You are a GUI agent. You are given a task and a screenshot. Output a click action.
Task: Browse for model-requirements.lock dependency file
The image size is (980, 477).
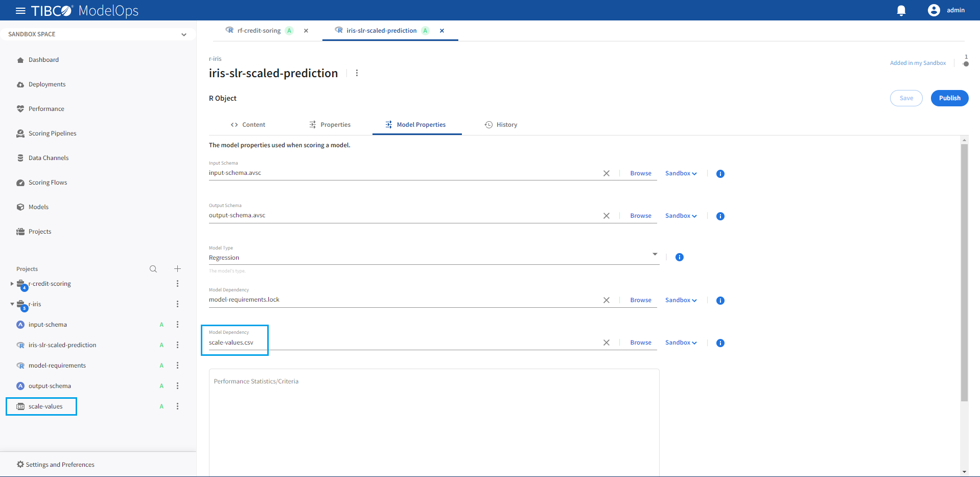coord(641,300)
